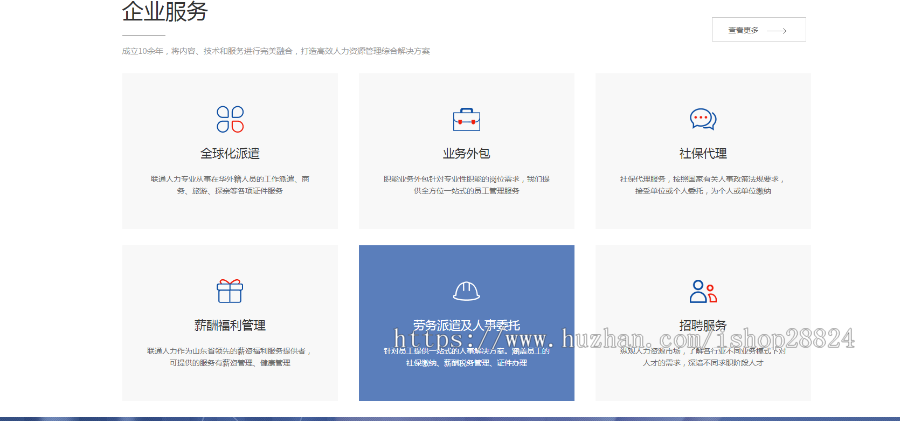Select the 社保代理 title link
Screen dimensions: 900x421
(x=703, y=154)
